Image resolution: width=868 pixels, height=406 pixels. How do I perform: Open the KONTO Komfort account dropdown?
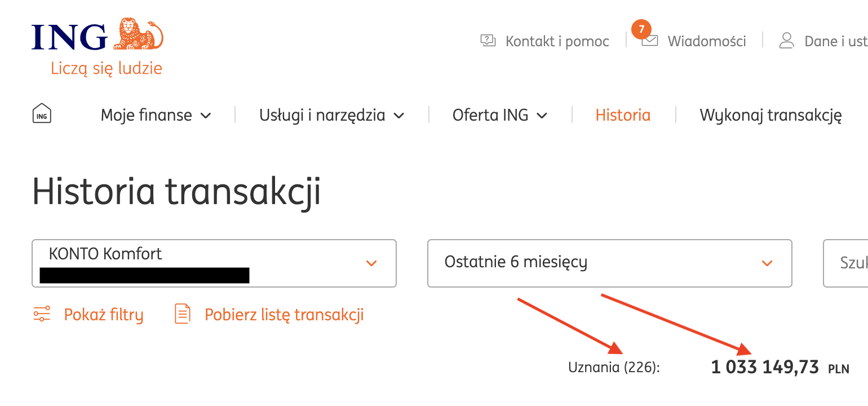[x=214, y=263]
